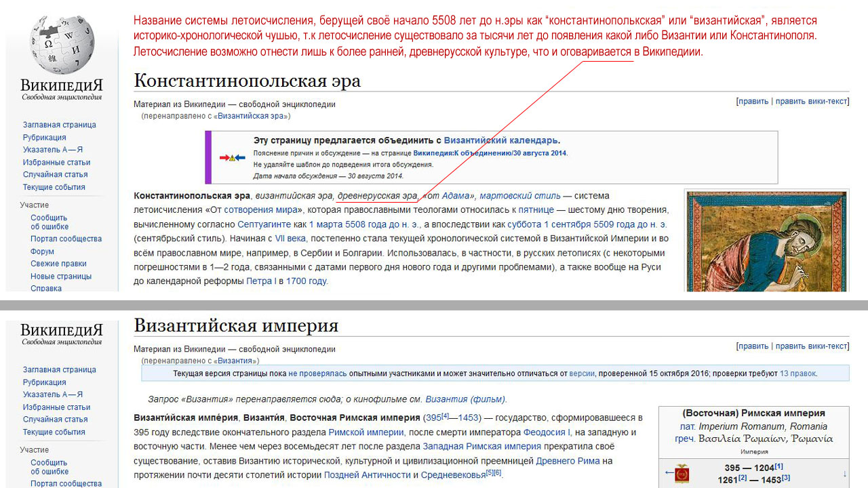
Task: Open Случайная статья in the Византийская империя page sidebar
Action: click(x=56, y=420)
